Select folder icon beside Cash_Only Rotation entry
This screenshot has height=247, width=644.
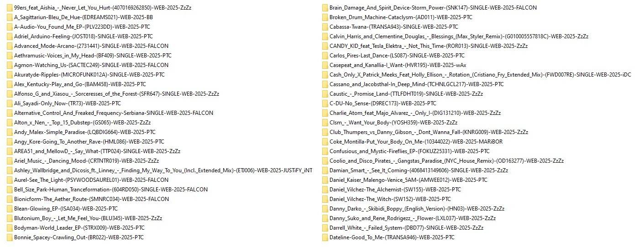click(x=325, y=75)
